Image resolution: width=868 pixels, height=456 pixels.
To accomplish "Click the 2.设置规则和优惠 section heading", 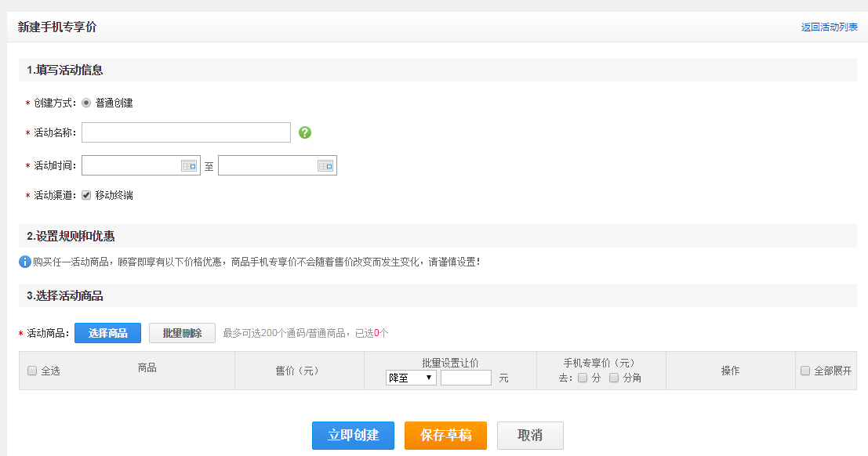I will tap(71, 237).
